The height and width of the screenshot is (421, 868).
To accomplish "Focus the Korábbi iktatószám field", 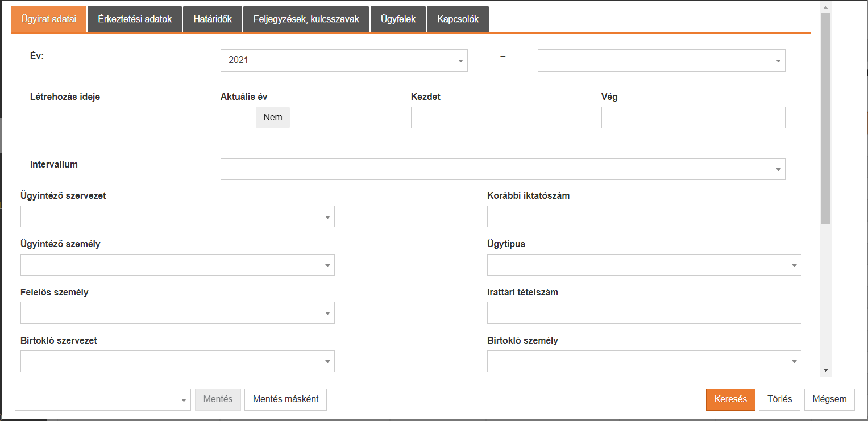I will point(644,216).
